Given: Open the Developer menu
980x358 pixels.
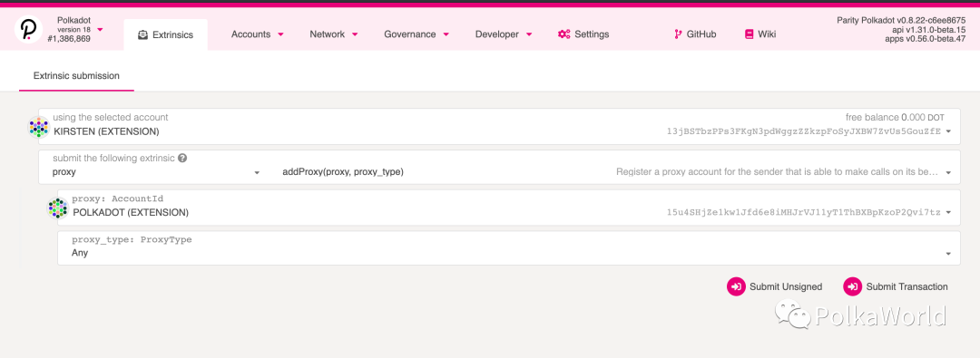Looking at the screenshot, I should [503, 34].
